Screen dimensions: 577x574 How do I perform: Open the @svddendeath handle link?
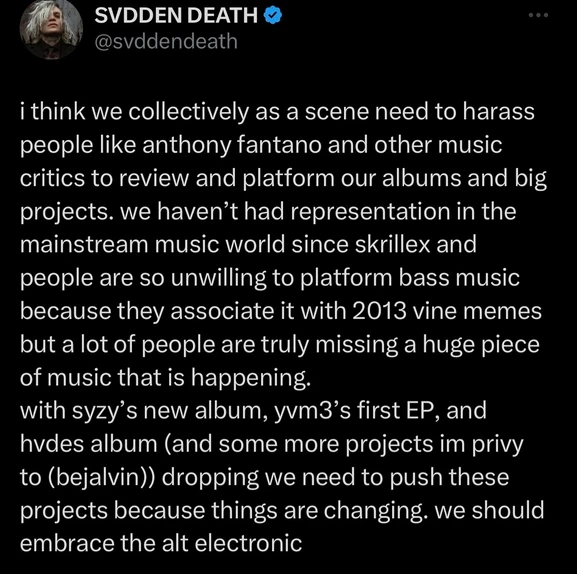click(166, 41)
